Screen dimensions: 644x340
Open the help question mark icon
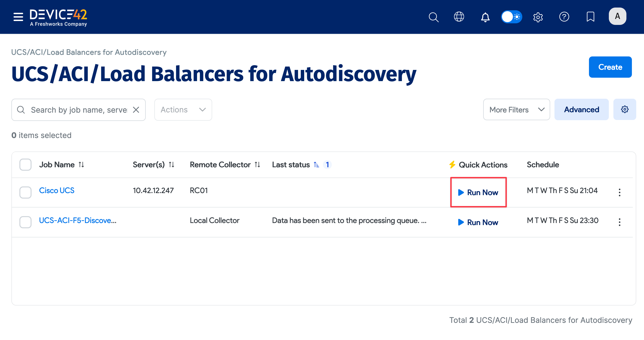click(x=564, y=17)
